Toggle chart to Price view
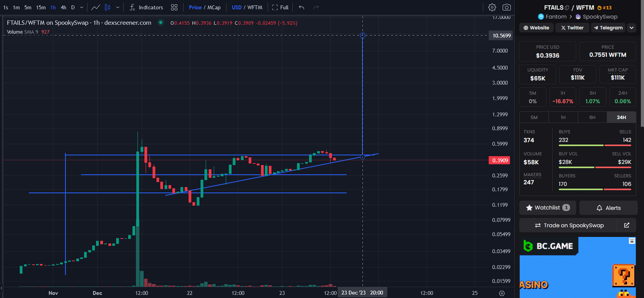This screenshot has width=644, height=298. 195,8
